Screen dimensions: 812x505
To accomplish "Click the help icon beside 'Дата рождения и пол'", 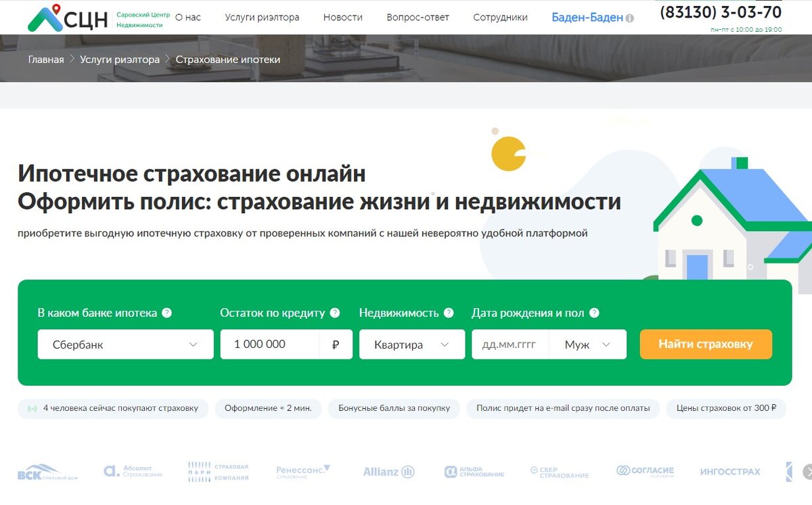I will click(593, 313).
